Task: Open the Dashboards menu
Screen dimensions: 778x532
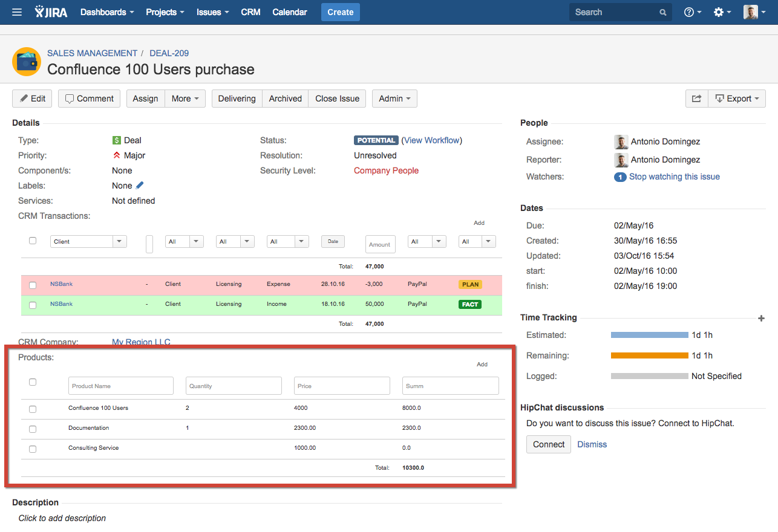Action: pos(107,12)
